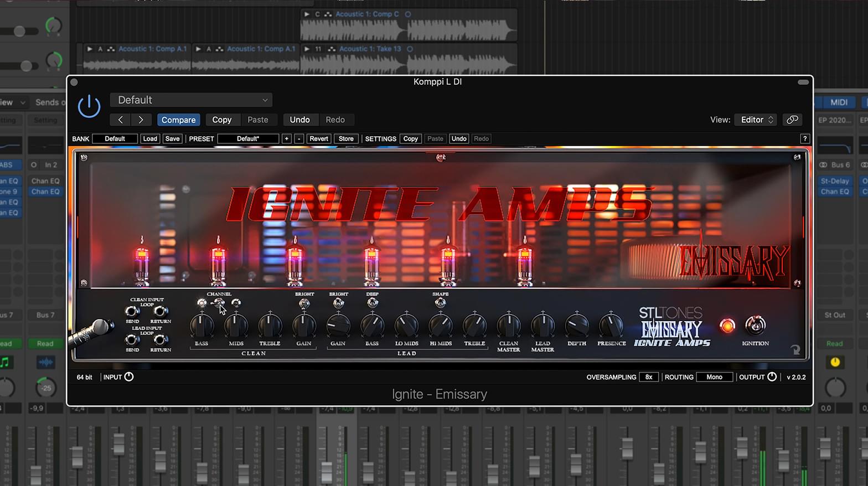Viewport: 868px width, 486px height.
Task: Store the current preset
Action: pyautogui.click(x=346, y=138)
